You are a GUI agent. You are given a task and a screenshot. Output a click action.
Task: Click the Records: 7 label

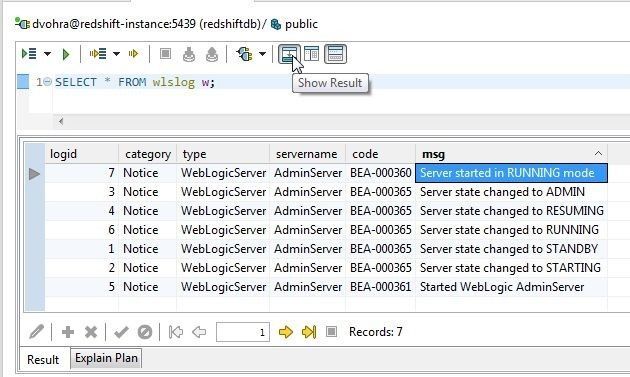pyautogui.click(x=375, y=332)
